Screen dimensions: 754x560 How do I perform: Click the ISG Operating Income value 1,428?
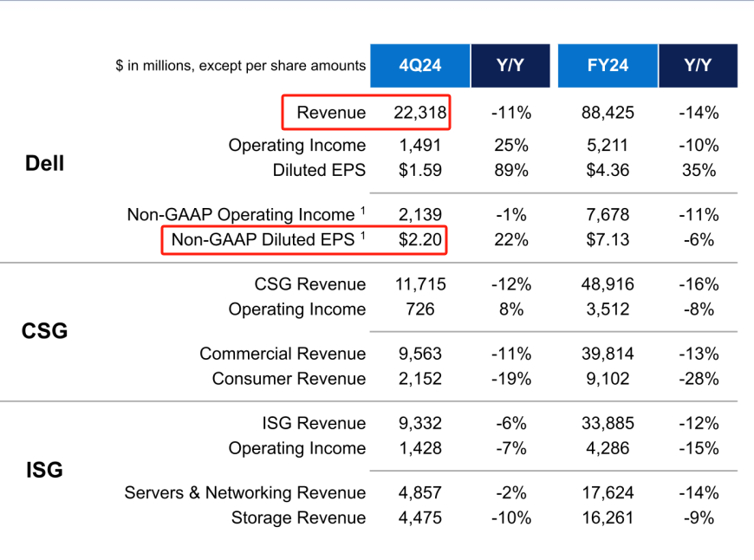(x=419, y=448)
